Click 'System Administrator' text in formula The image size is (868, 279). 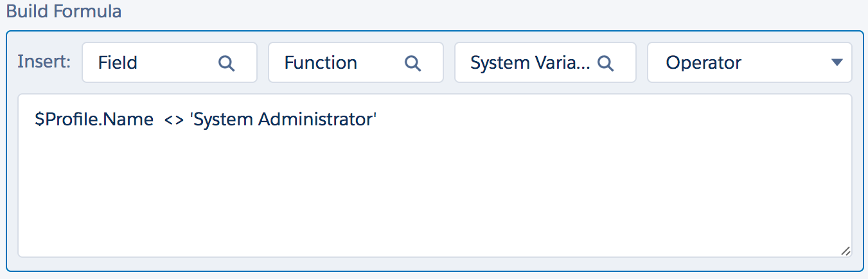click(x=283, y=120)
